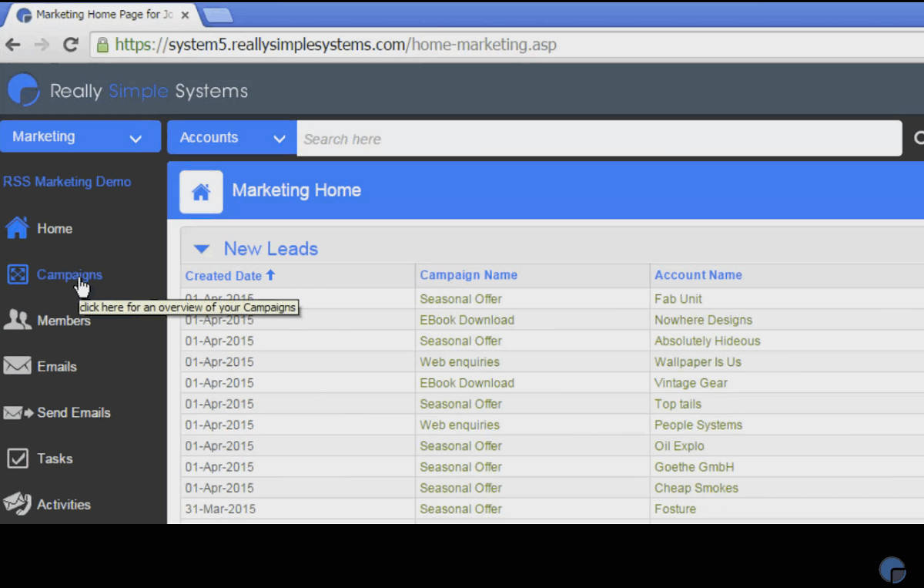The image size is (924, 588).
Task: Open Campaigns via its sidebar icon
Action: [x=17, y=274]
